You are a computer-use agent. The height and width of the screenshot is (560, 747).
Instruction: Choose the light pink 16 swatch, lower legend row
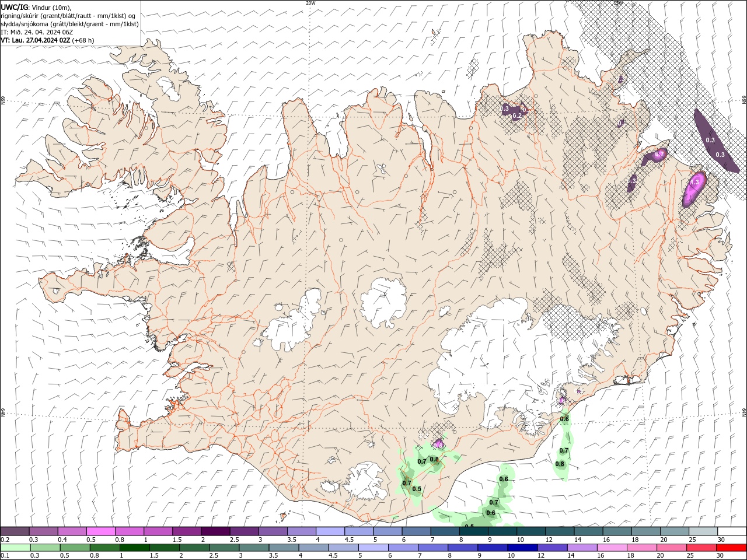point(612,548)
